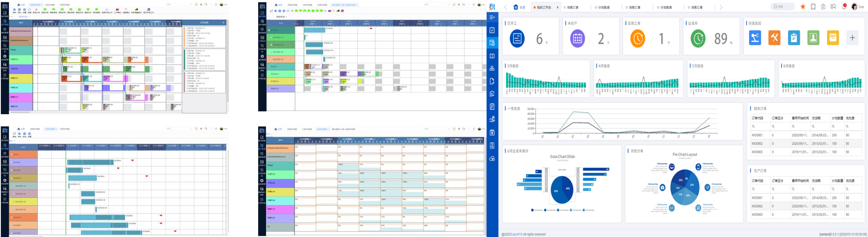Collapse the blue sidebar menu toggle
Viewport: 868px width, 237px height.
tap(492, 17)
